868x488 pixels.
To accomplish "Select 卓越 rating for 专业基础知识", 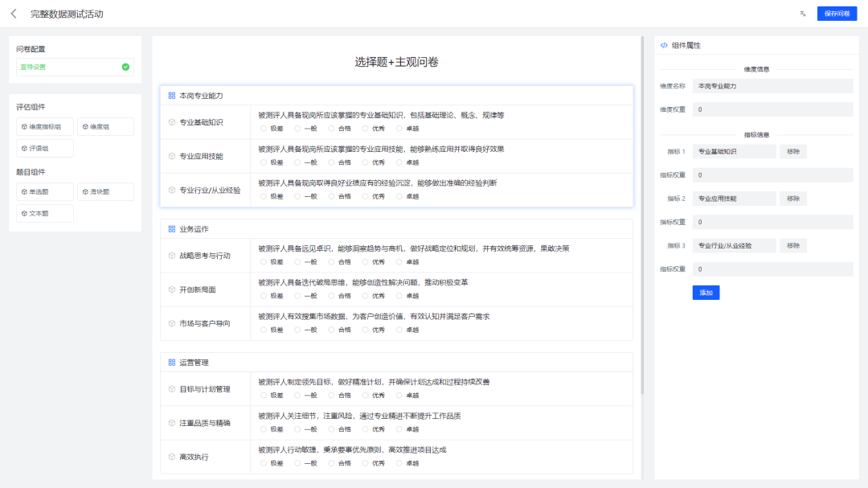I will (398, 129).
